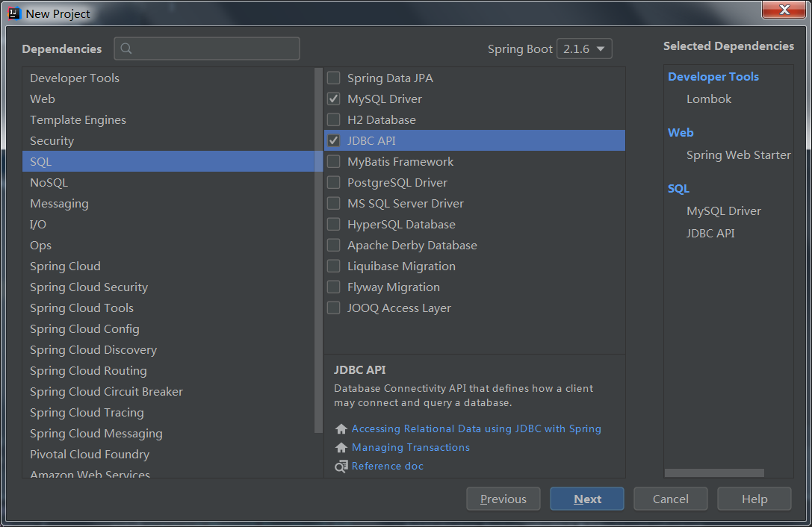Click SQL heading in Selected Dependencies

[x=678, y=188]
